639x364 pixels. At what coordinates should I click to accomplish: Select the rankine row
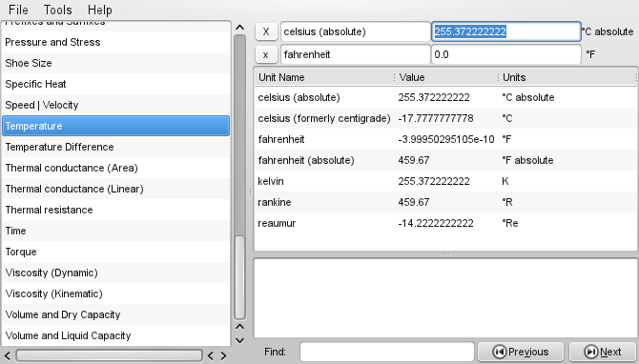445,202
